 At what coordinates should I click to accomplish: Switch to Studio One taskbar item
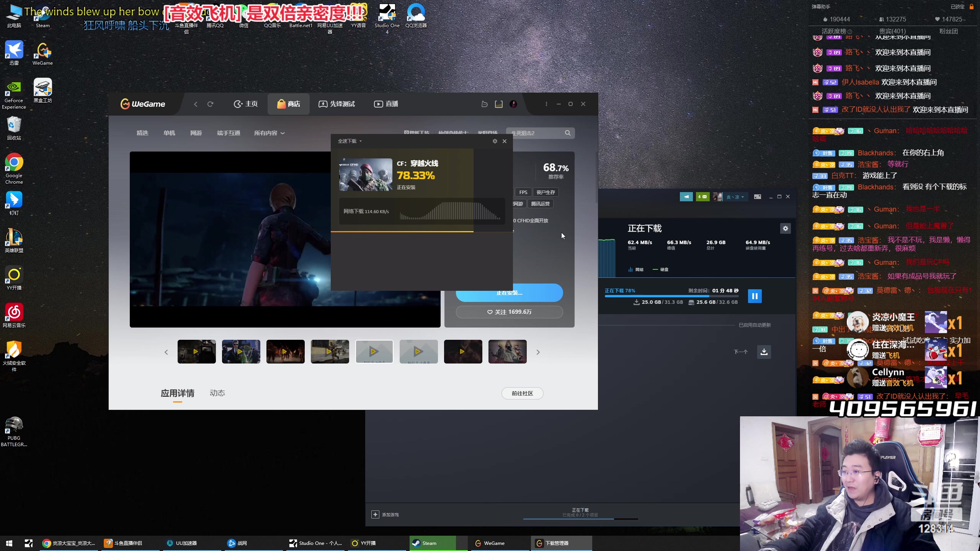point(316,543)
